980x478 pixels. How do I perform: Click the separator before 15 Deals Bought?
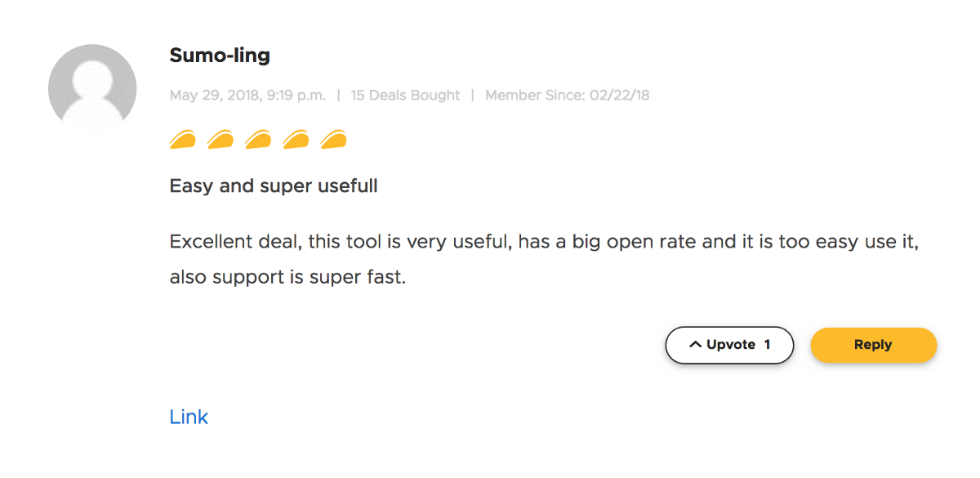coord(339,96)
